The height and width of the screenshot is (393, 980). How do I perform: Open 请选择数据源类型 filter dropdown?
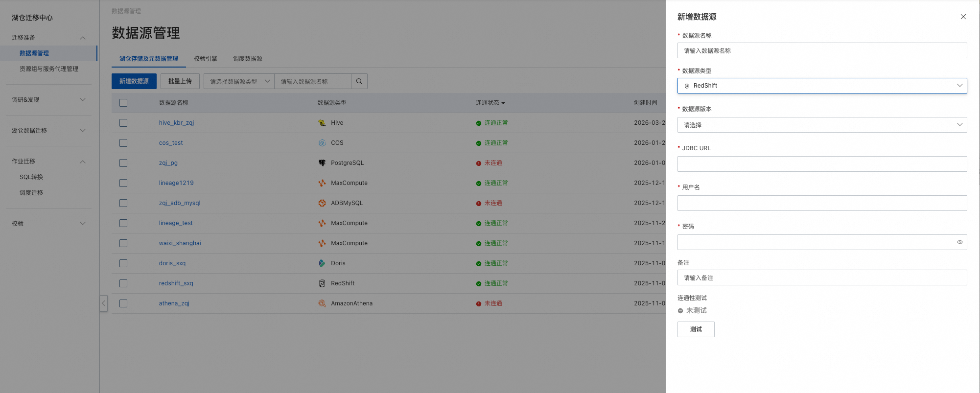pyautogui.click(x=239, y=81)
